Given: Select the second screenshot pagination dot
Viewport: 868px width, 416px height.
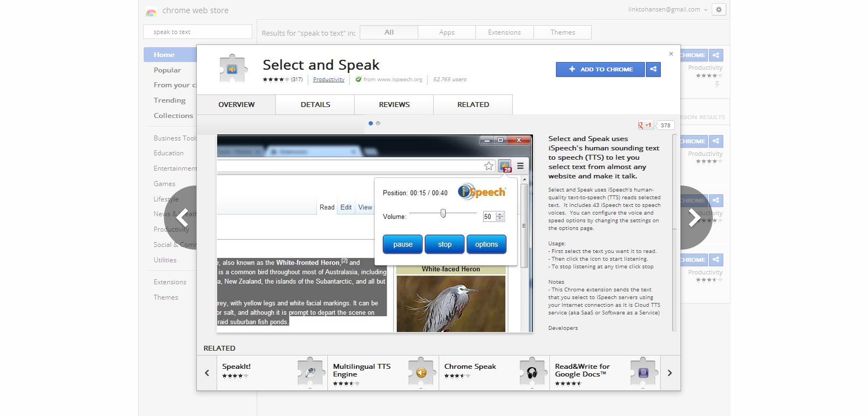Looking at the screenshot, I should tap(378, 123).
